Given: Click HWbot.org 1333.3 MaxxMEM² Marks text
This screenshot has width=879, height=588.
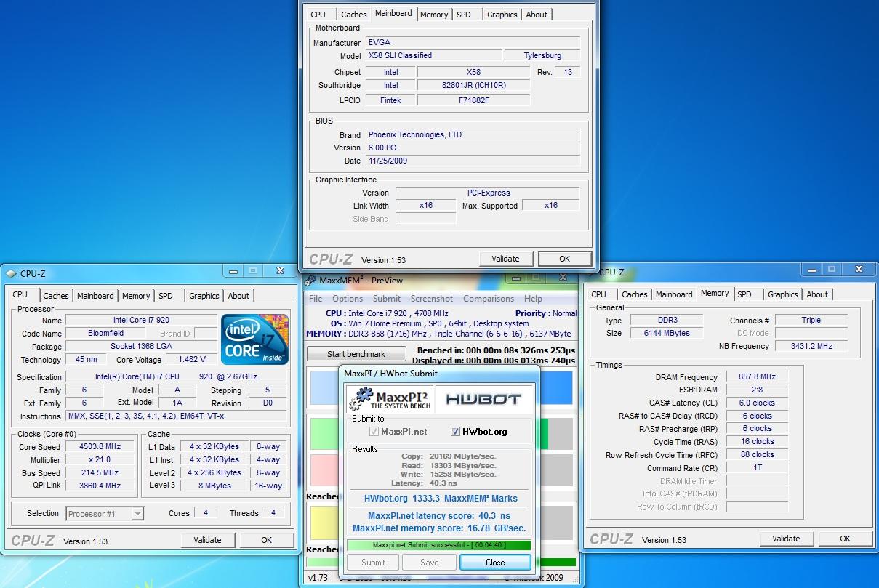Looking at the screenshot, I should click(441, 499).
